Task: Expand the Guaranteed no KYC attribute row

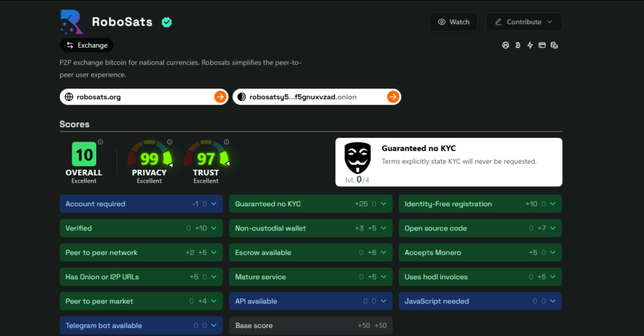Action: coord(383,204)
